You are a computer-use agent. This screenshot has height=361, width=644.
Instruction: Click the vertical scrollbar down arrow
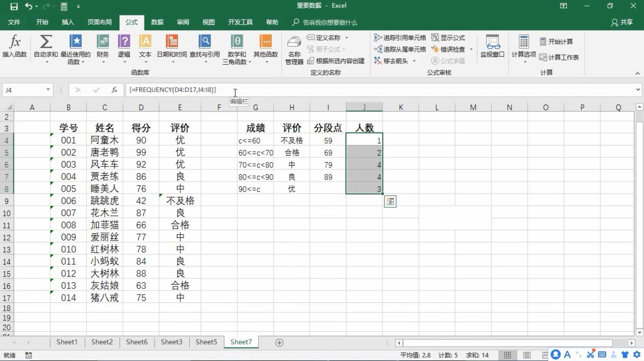tap(639, 332)
